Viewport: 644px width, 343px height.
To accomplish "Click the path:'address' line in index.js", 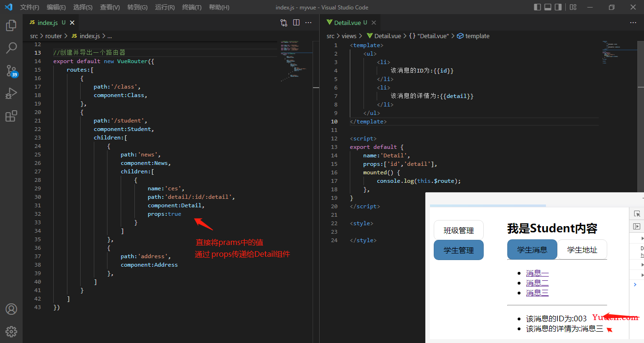I will pos(146,256).
